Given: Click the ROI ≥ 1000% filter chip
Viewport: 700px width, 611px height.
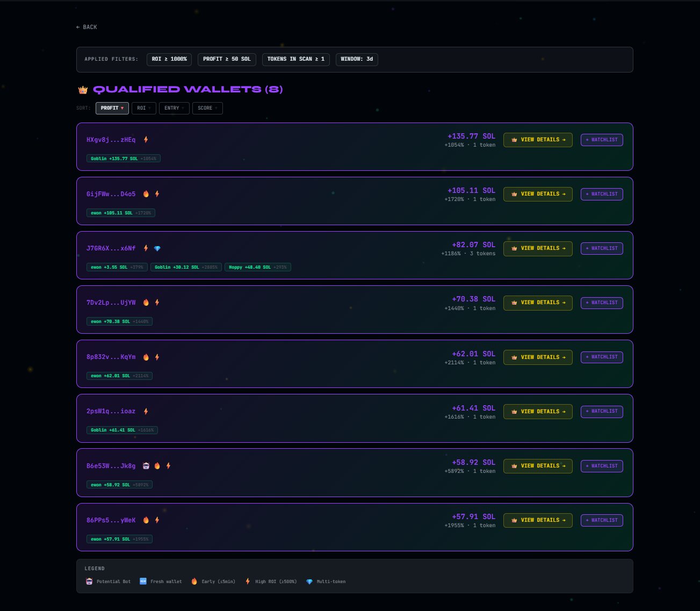Looking at the screenshot, I should coord(169,59).
